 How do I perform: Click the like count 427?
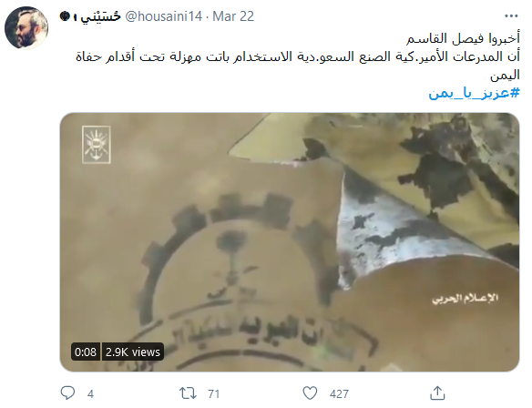(339, 393)
